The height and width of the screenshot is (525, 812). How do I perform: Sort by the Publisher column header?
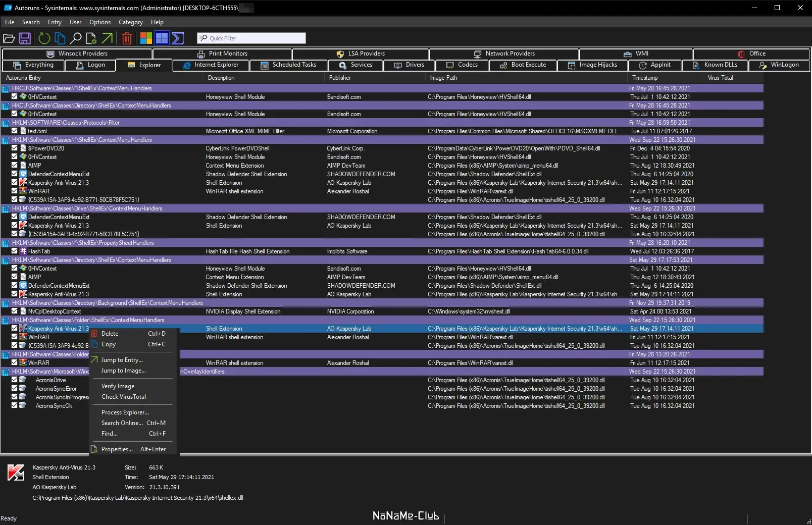point(340,78)
